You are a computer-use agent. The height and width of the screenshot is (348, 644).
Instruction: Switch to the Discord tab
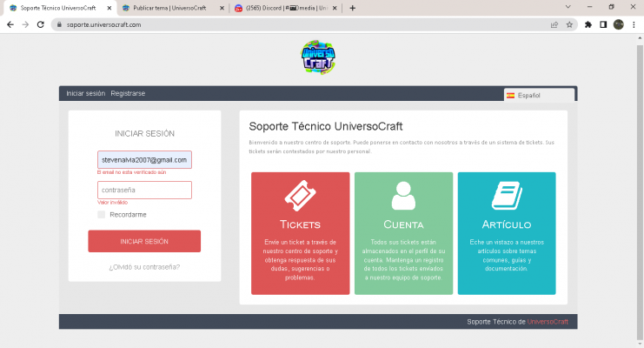285,8
